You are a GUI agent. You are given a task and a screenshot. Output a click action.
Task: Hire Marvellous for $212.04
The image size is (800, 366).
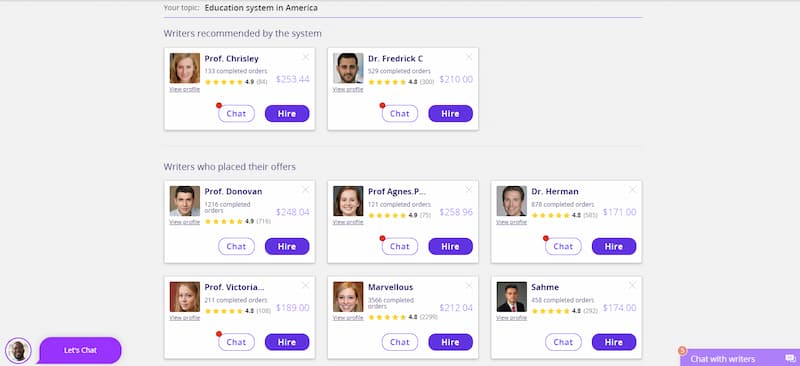451,342
